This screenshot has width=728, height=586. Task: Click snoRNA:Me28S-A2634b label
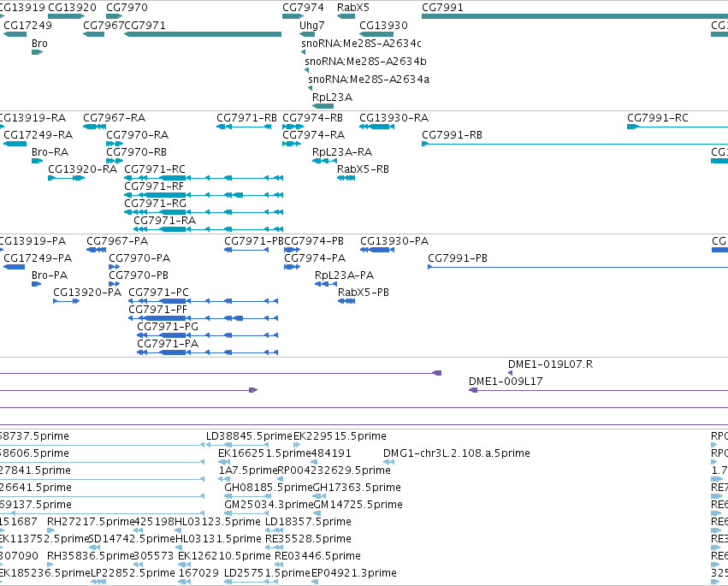365,62
